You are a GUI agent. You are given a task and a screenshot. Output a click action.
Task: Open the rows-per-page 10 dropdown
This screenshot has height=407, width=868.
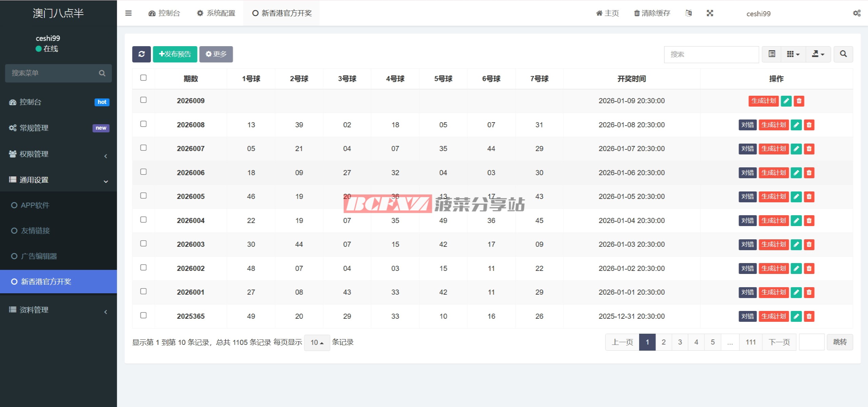pyautogui.click(x=317, y=343)
